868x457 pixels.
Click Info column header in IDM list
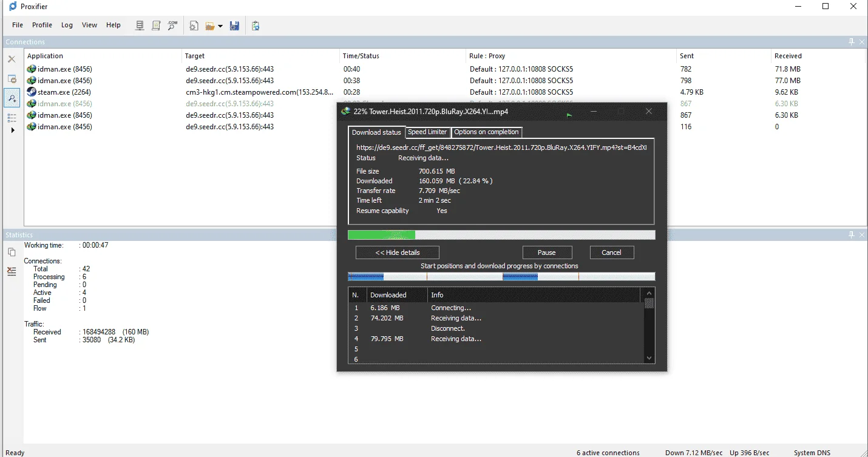tap(533, 295)
